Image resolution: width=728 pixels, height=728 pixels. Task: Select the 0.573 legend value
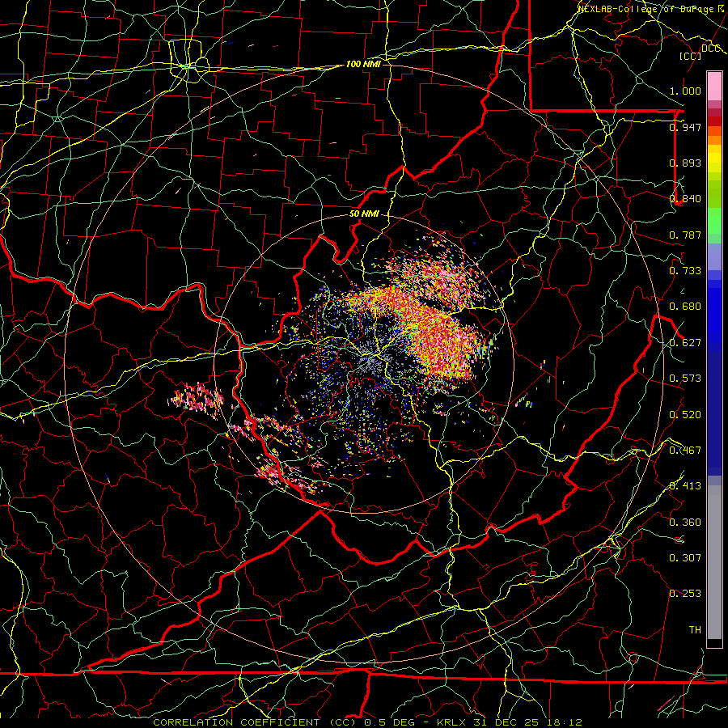coord(685,379)
